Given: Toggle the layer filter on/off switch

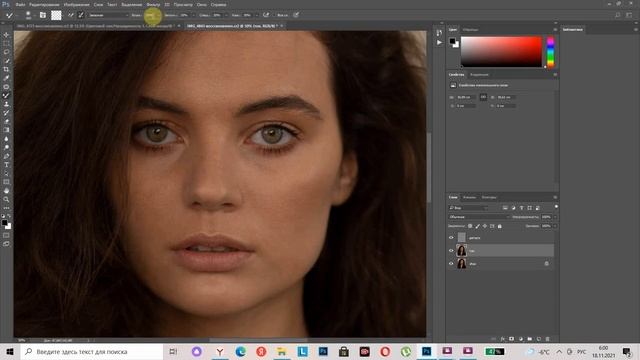Looking at the screenshot, I should click(556, 207).
